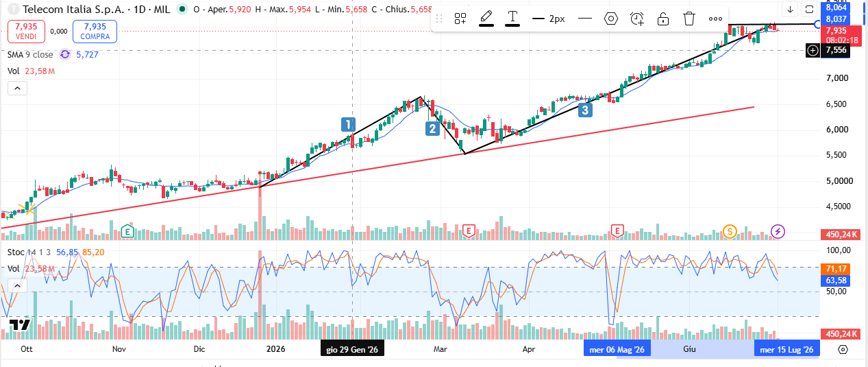Image resolution: width=868 pixels, height=367 pixels.
Task: Click the SMA 9 close indicator label
Action: point(30,54)
